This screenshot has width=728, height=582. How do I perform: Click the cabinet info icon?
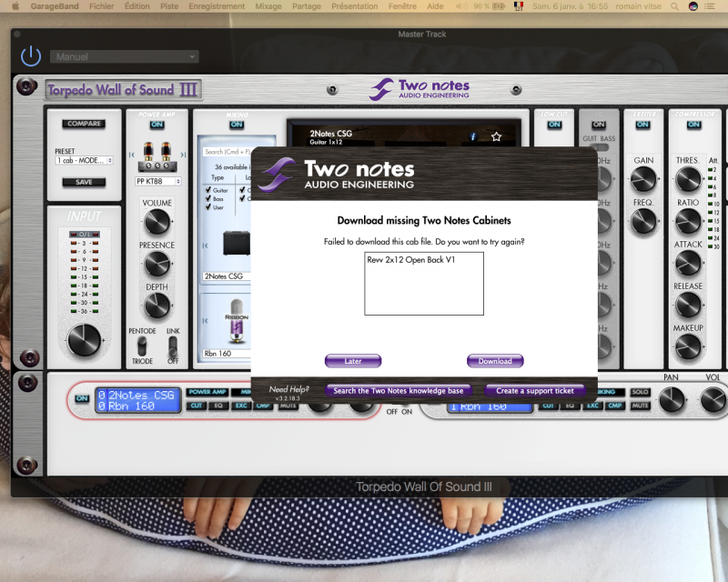click(472, 136)
